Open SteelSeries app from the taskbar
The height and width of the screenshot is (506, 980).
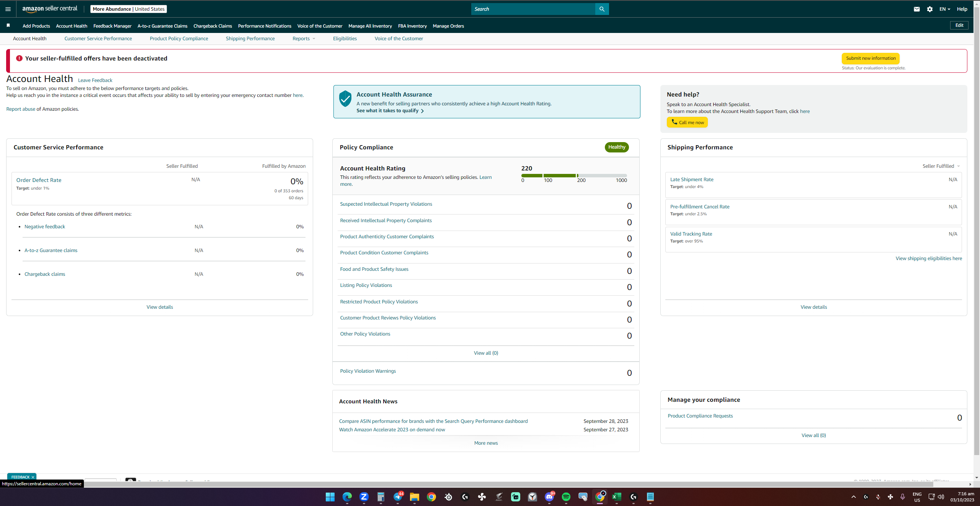tap(448, 497)
